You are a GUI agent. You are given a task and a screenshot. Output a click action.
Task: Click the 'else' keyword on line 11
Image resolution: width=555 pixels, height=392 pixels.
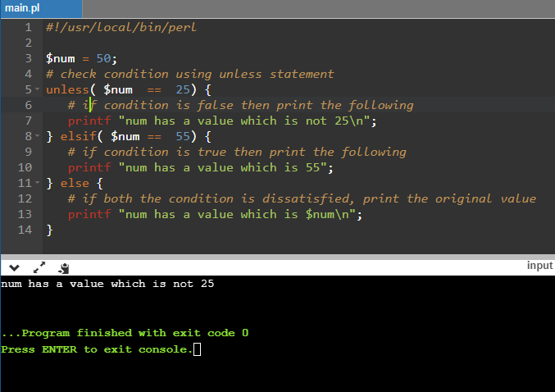coord(75,183)
